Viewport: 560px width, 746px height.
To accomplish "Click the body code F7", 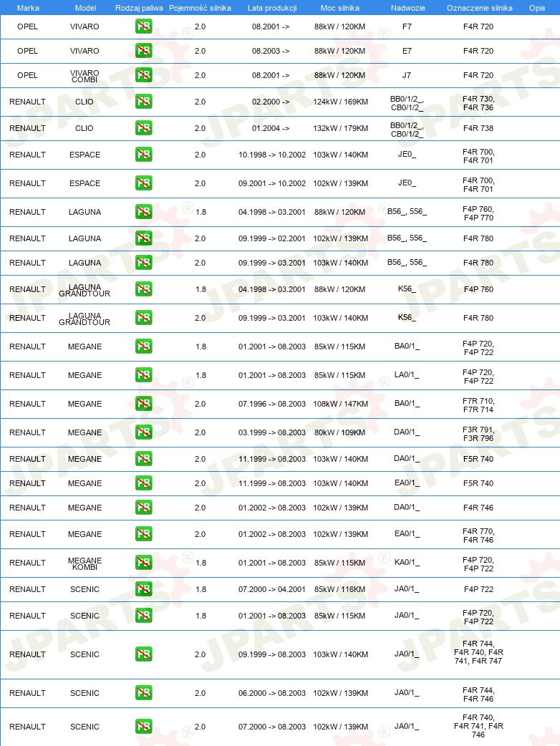I will [x=407, y=26].
